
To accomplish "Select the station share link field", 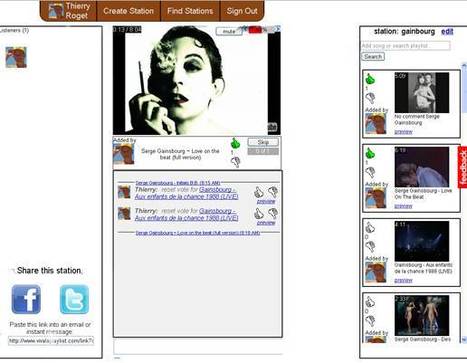I will click(51, 341).
